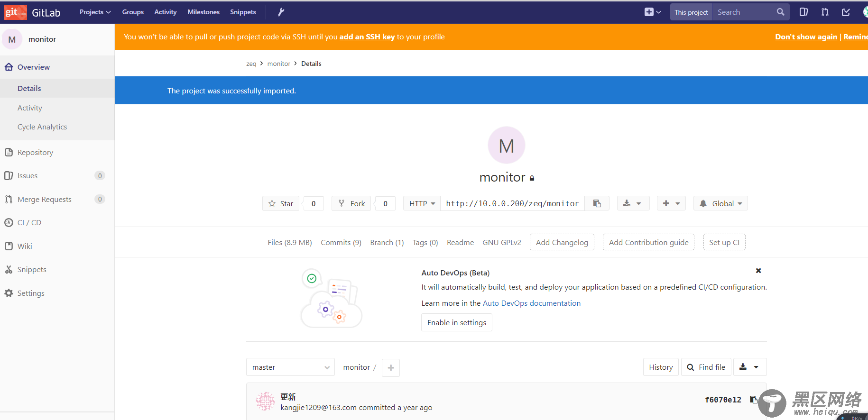The image size is (868, 420).
Task: Open Auto DevOps documentation link
Action: [532, 303]
